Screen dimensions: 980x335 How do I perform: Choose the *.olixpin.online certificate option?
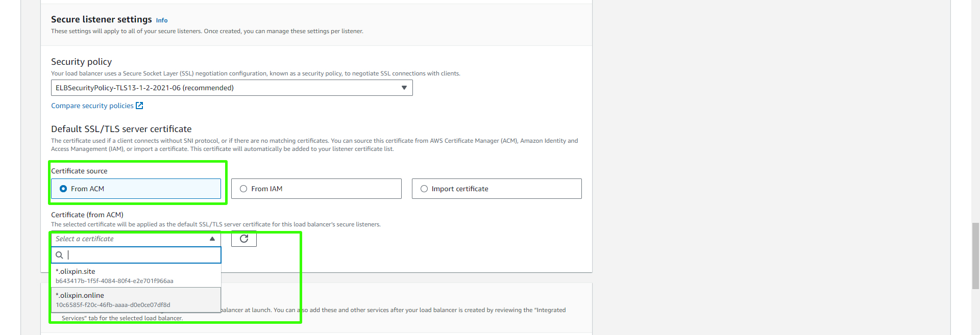click(136, 300)
